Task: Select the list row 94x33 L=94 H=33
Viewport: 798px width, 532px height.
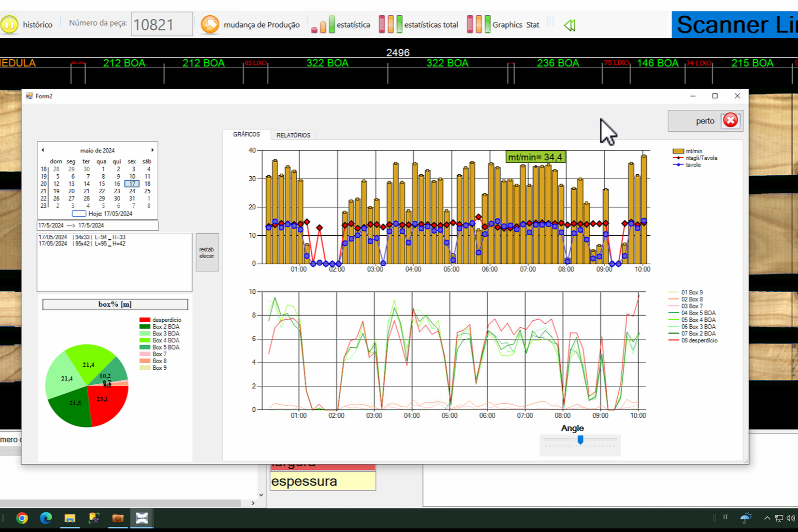Action: [82, 237]
